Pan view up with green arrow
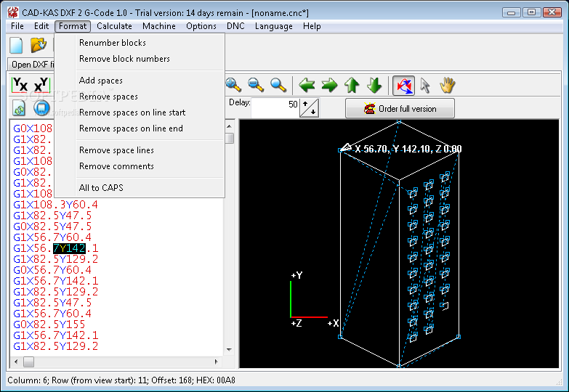569x392 pixels. point(352,85)
